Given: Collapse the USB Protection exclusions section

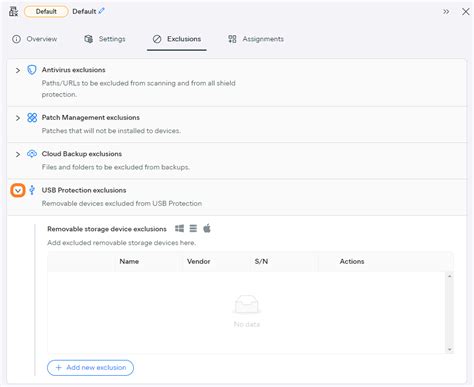Looking at the screenshot, I should (x=18, y=191).
